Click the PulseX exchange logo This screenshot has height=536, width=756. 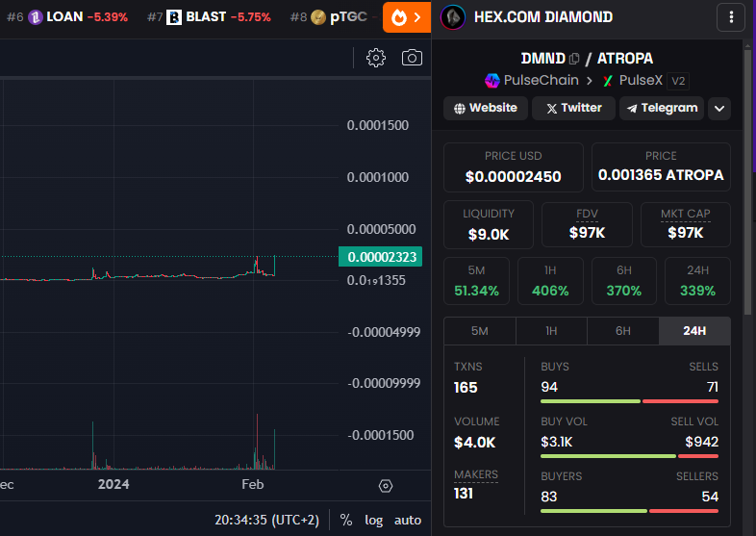[608, 81]
